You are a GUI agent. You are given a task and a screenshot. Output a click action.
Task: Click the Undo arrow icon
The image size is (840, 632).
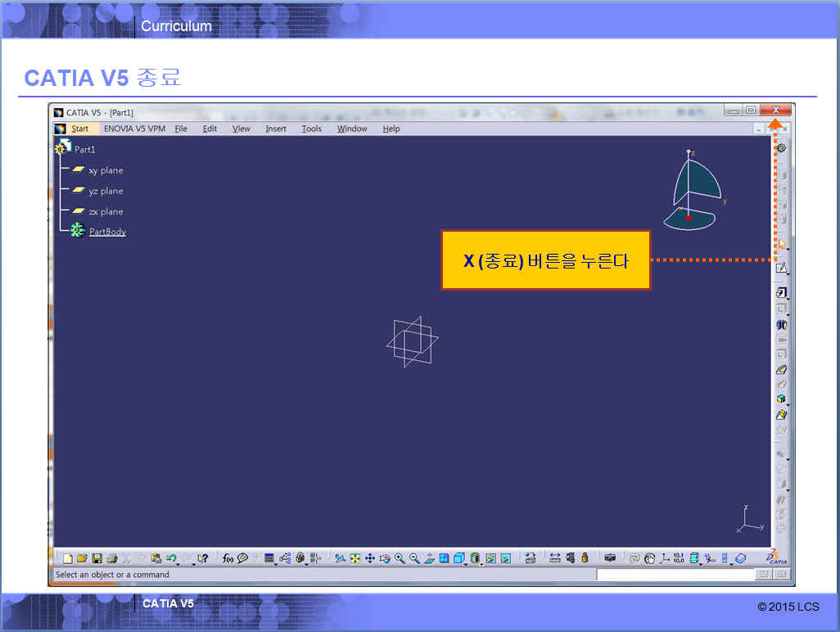(x=170, y=558)
